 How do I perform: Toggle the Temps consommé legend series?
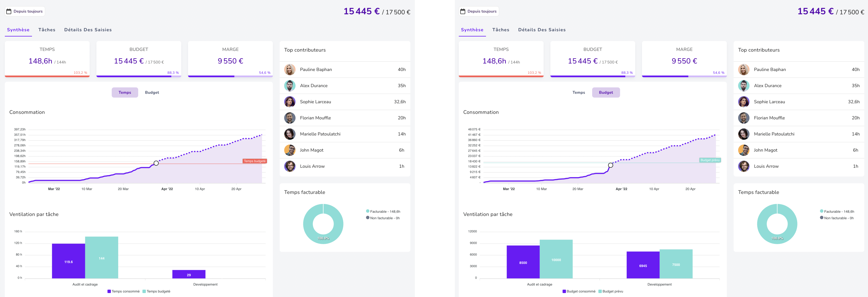pos(123,292)
